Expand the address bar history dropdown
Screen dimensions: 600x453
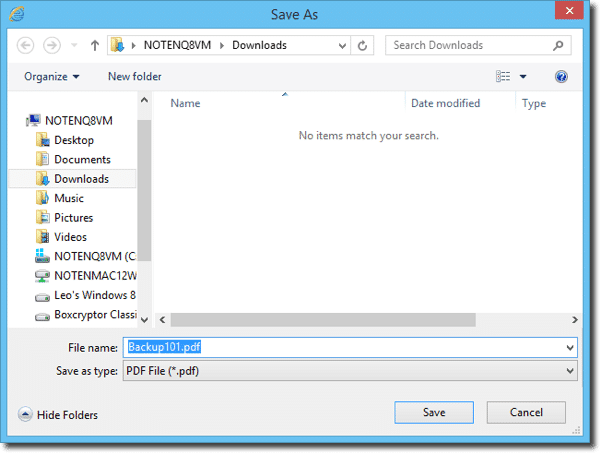click(342, 46)
